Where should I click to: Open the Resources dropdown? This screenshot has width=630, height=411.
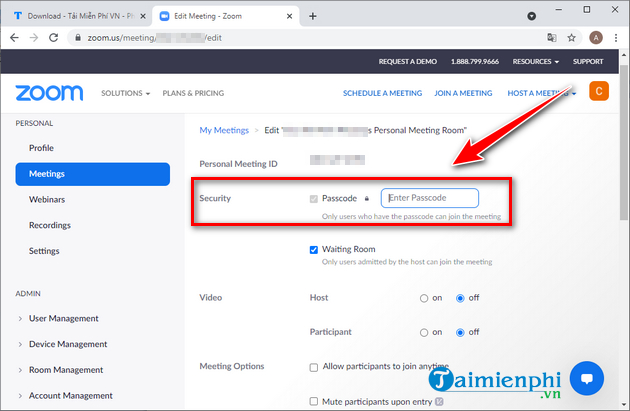(537, 61)
